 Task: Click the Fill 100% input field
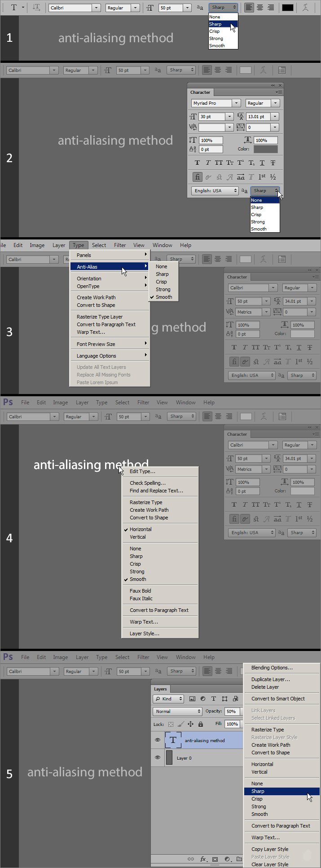(232, 724)
